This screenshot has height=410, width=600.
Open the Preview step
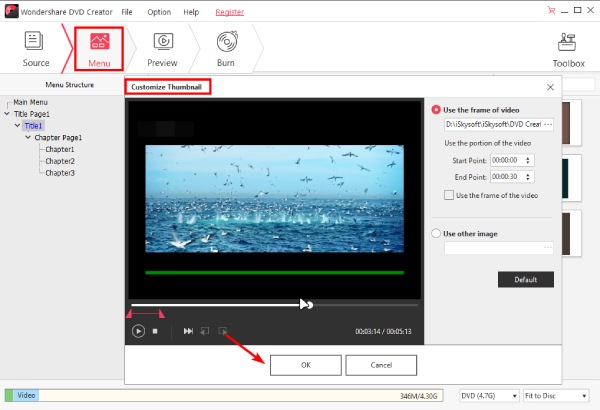pos(163,48)
